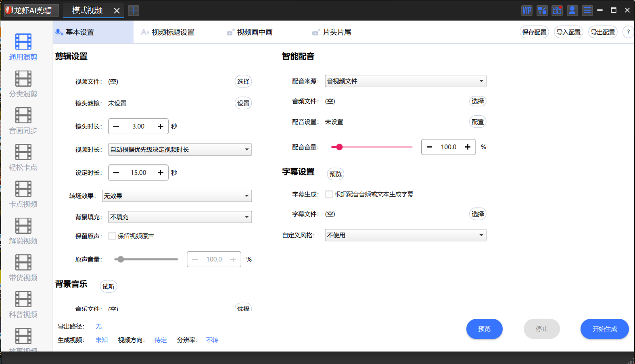Click the 配音音量 value field 100.0
635x364 pixels.
449,147
